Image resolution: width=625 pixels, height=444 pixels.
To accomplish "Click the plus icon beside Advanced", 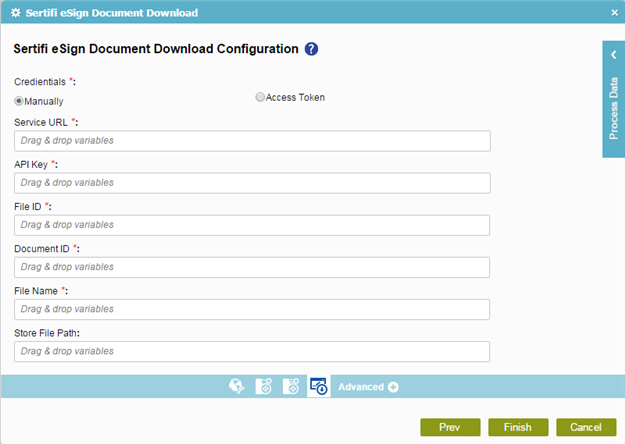I will (393, 387).
